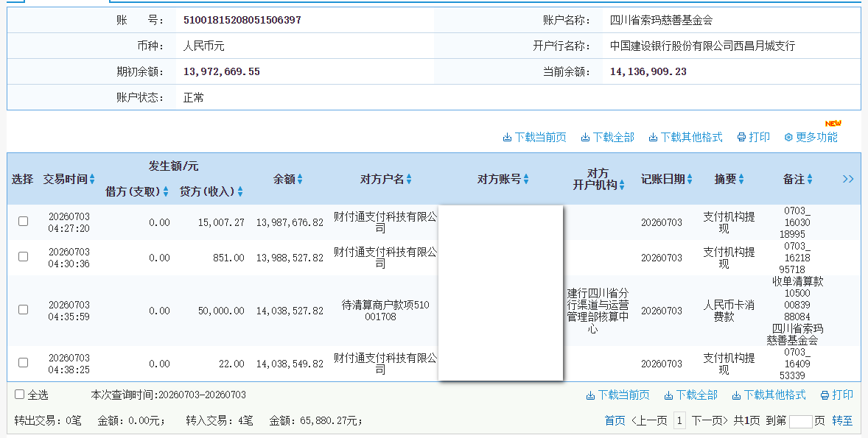Sort by 摘要 column arrows
The width and height of the screenshot is (868, 438).
tap(741, 179)
